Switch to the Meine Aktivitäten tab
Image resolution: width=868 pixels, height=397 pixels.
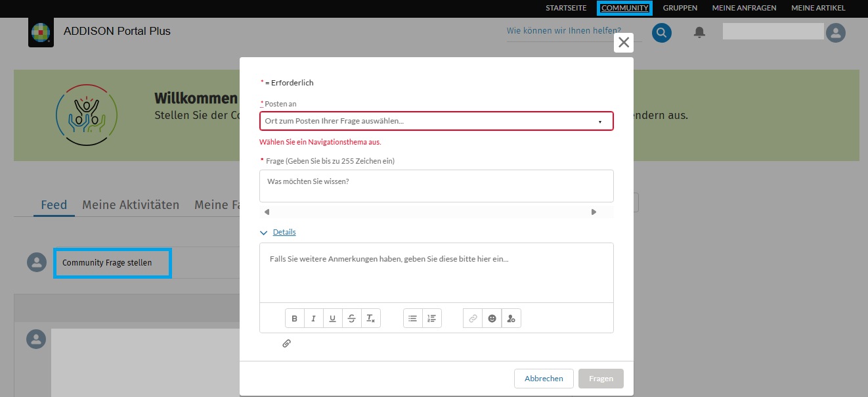click(x=131, y=205)
